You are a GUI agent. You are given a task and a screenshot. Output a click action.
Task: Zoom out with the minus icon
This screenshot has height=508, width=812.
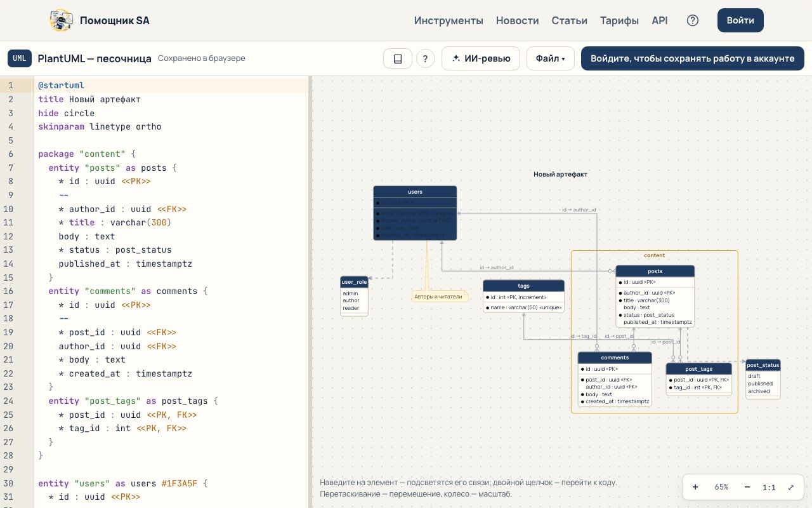click(747, 487)
